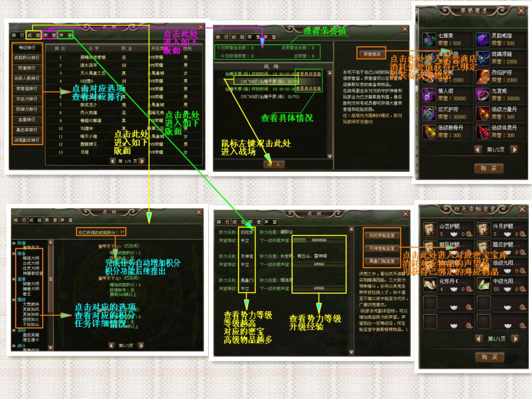Select 灵韵戒指 ring icon in 荣誉商店
The width and height of the screenshot is (532, 399).
point(482,39)
